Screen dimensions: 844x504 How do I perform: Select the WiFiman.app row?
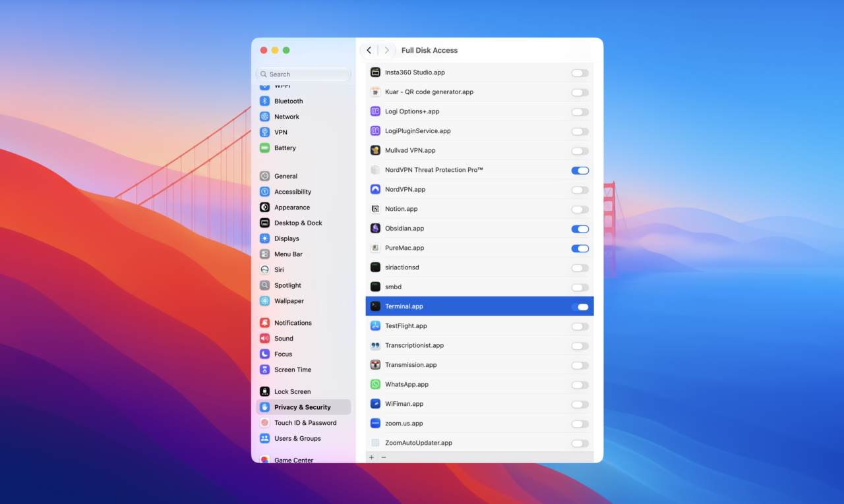pyautogui.click(x=480, y=404)
